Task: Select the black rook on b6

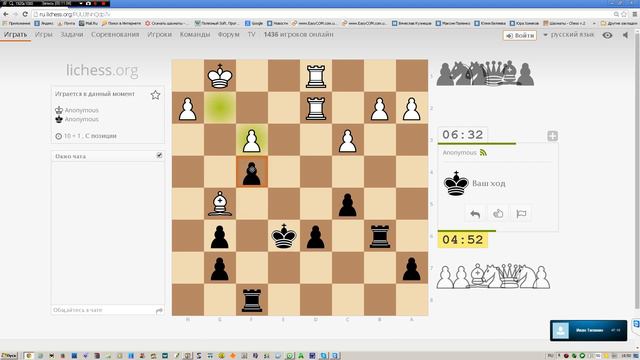Action: pyautogui.click(x=380, y=236)
